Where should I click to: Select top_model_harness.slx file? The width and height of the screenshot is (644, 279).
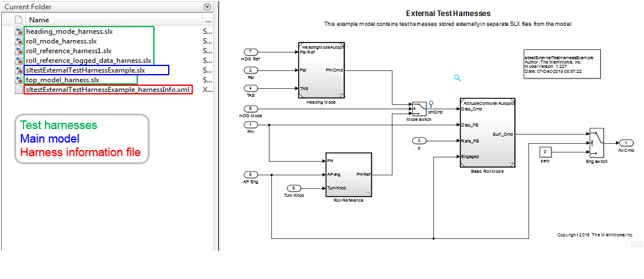click(62, 80)
